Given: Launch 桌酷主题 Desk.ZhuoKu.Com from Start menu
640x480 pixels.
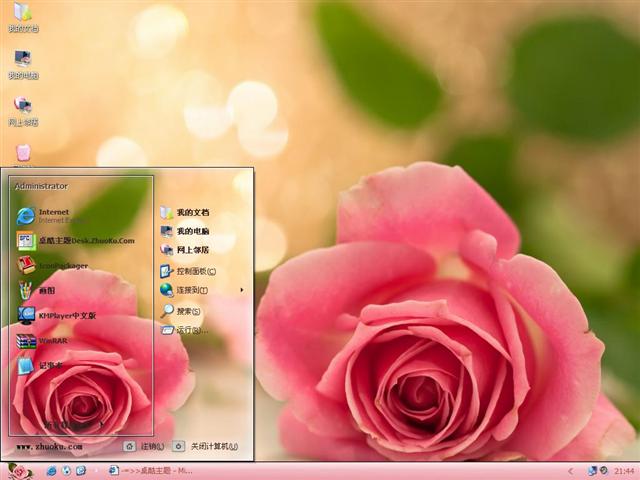Looking at the screenshot, I should coord(76,241).
